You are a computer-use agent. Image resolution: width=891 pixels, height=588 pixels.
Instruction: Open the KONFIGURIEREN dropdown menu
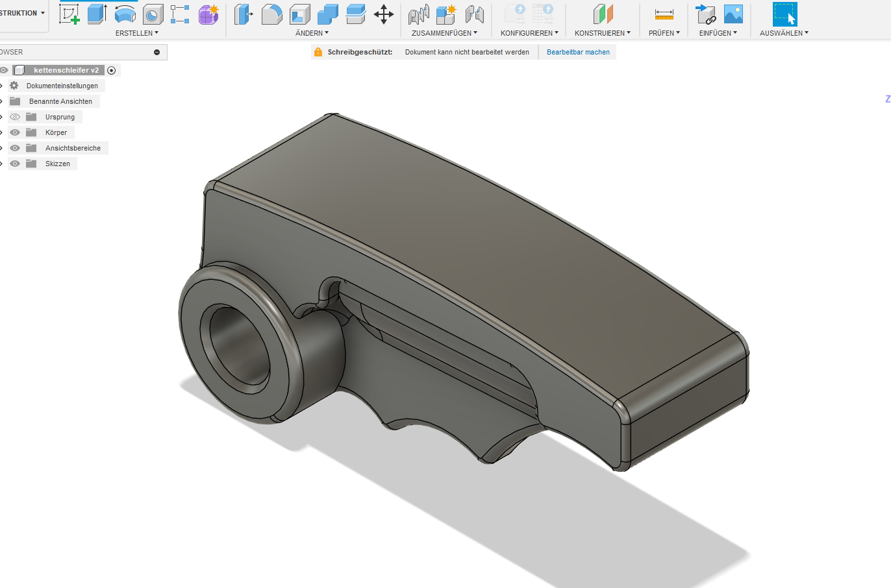[x=529, y=33]
